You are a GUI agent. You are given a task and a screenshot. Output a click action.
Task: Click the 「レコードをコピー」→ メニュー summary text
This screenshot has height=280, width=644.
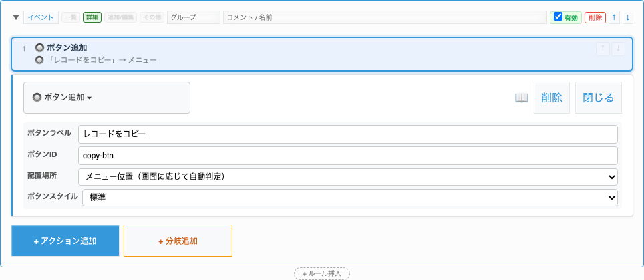[x=102, y=60]
